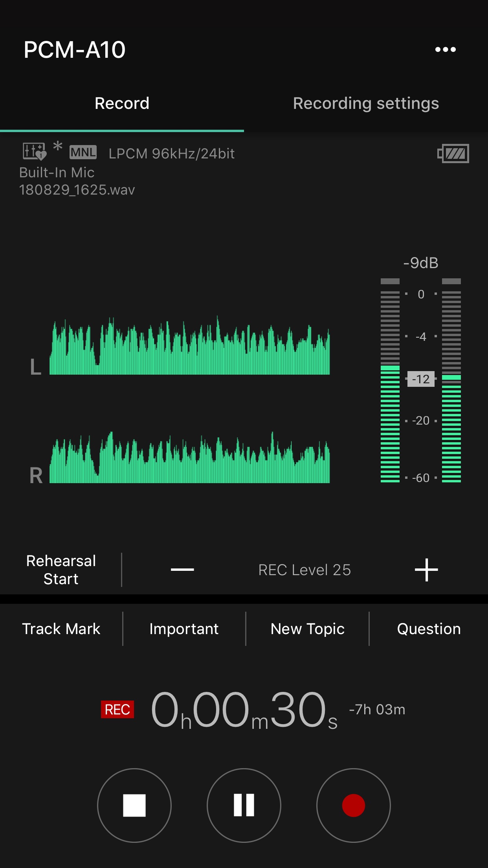Check the battery level icon

pyautogui.click(x=453, y=153)
